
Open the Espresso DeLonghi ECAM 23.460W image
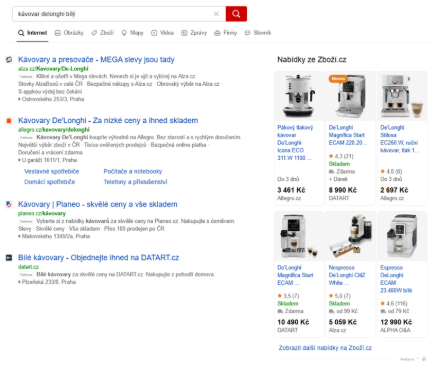click(x=402, y=236)
